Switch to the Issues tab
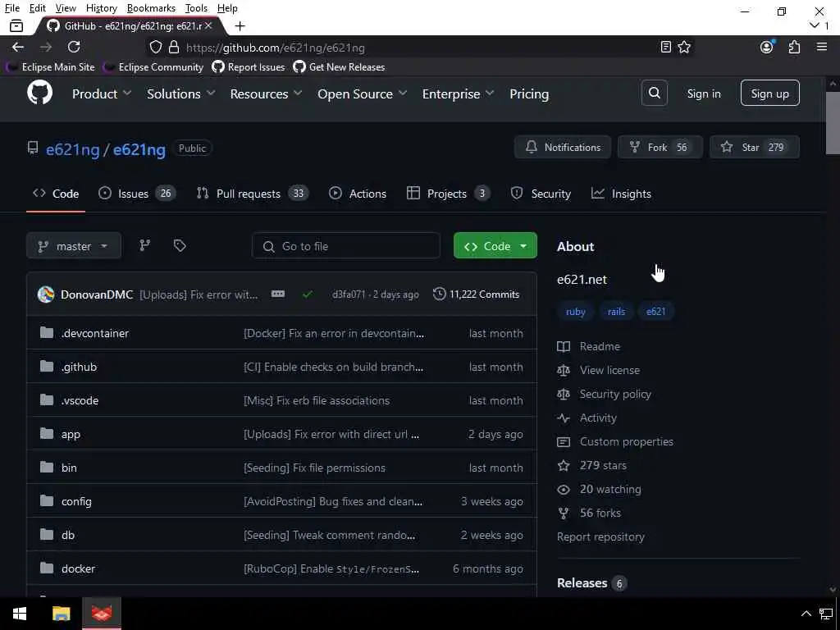This screenshot has height=630, width=840. tap(137, 194)
